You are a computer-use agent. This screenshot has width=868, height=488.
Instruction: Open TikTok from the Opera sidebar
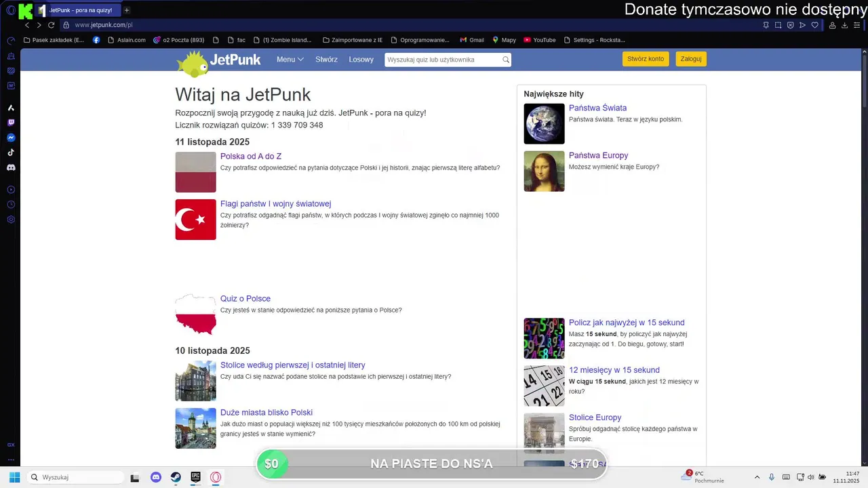pyautogui.click(x=11, y=152)
